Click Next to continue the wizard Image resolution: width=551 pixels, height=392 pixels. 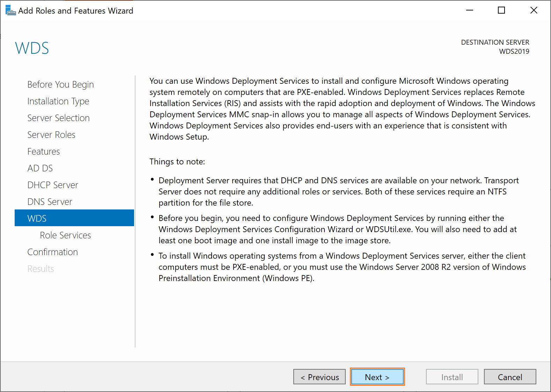point(377,377)
